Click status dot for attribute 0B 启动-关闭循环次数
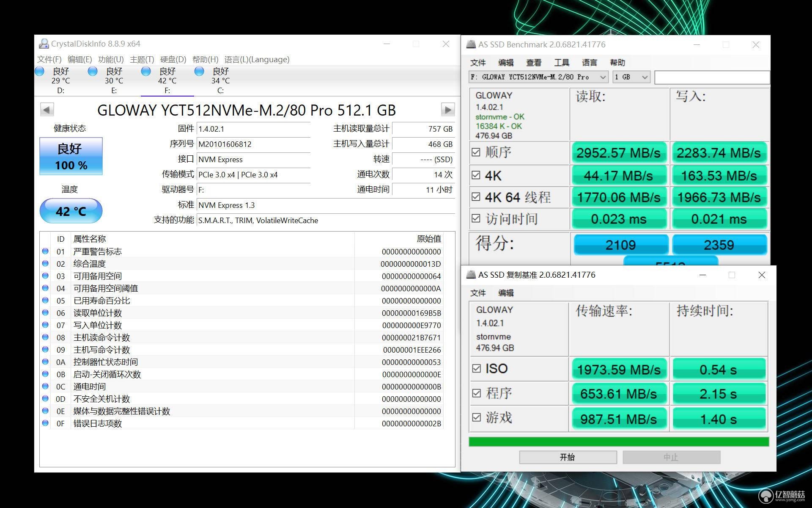 coord(45,374)
